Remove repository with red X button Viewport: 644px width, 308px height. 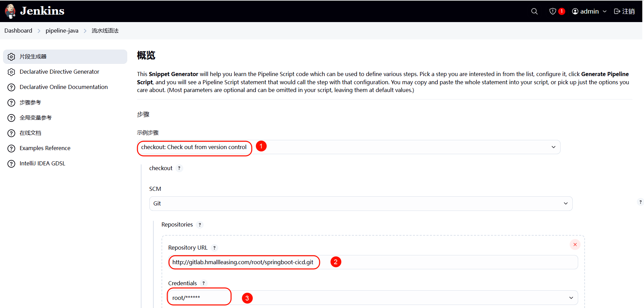pos(575,244)
